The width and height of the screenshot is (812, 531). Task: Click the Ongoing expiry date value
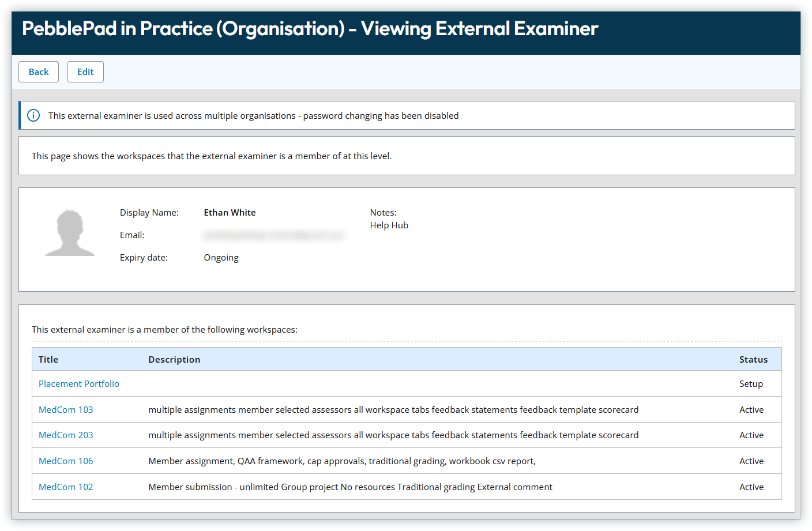221,258
